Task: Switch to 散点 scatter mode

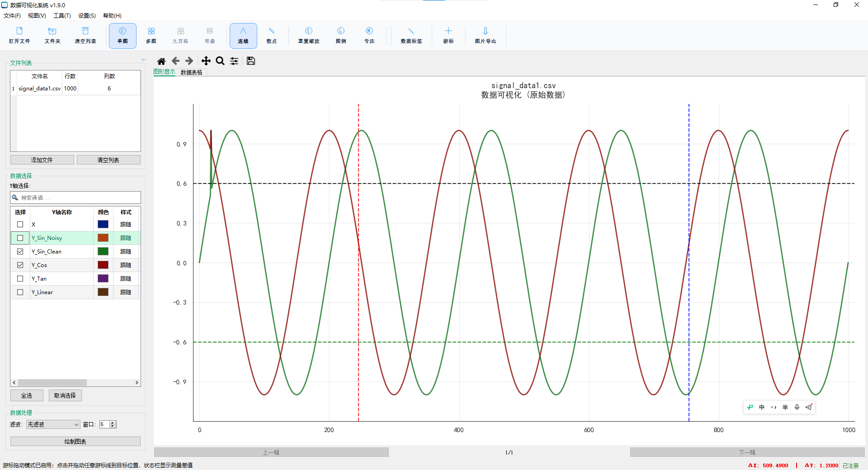Action: tap(272, 35)
